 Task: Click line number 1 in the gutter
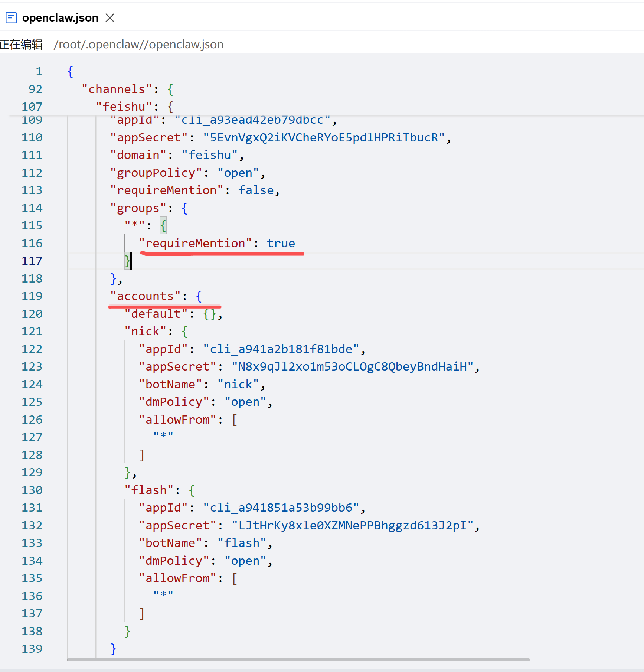click(x=39, y=72)
